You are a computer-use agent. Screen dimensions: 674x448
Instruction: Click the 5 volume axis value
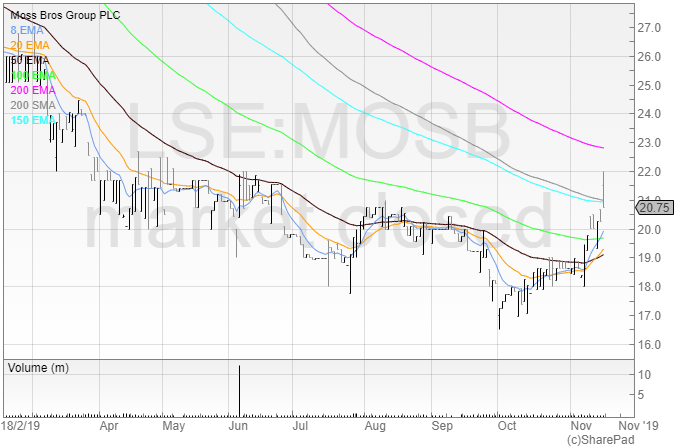(641, 394)
